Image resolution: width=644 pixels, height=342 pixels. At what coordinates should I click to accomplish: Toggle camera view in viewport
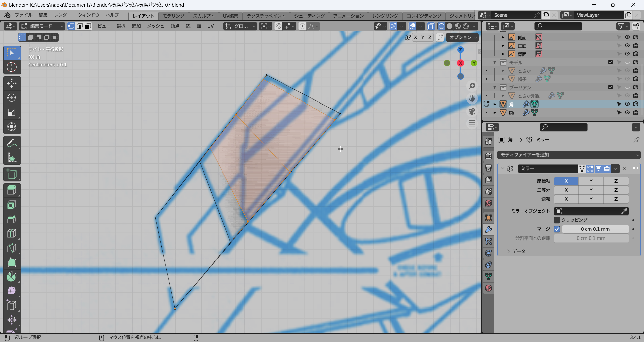pyautogui.click(x=472, y=111)
